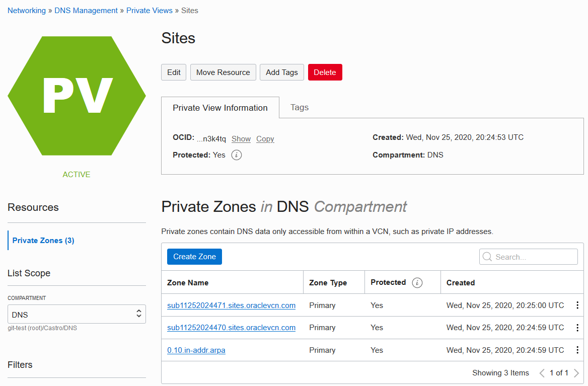588x386 pixels.
Task: Go to previous page of zones
Action: [x=542, y=373]
